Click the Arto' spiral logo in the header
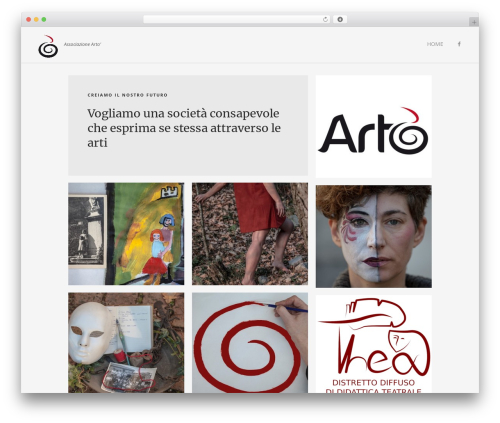The width and height of the screenshot is (500, 423). click(x=48, y=46)
